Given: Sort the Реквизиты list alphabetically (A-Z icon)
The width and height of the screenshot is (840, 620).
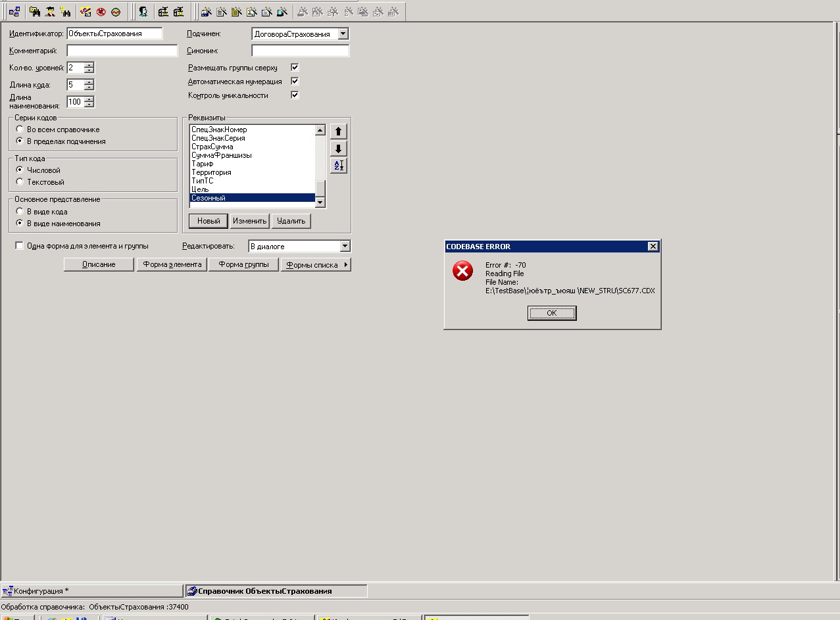Looking at the screenshot, I should (338, 166).
